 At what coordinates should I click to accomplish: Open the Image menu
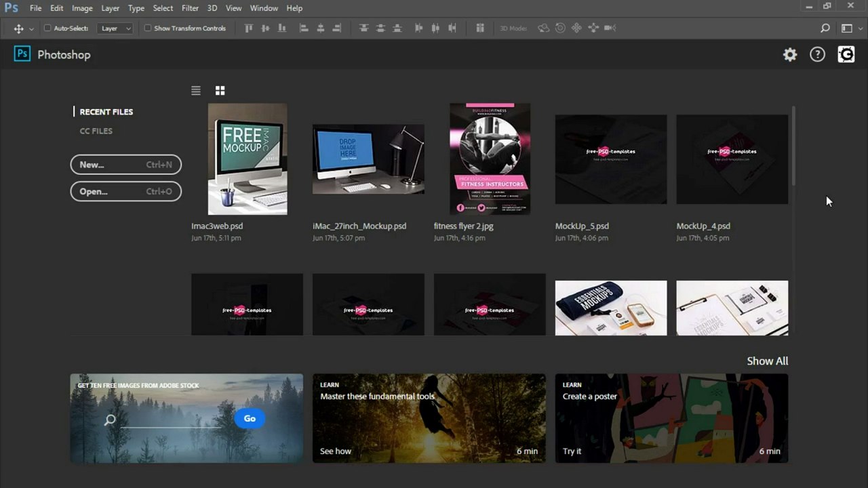click(x=82, y=8)
